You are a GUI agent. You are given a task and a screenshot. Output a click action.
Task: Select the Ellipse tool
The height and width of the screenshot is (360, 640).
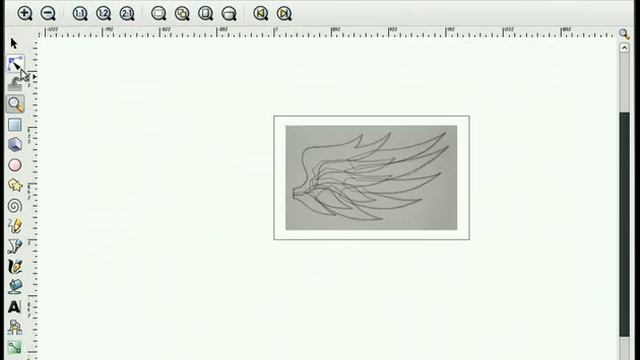coord(15,165)
